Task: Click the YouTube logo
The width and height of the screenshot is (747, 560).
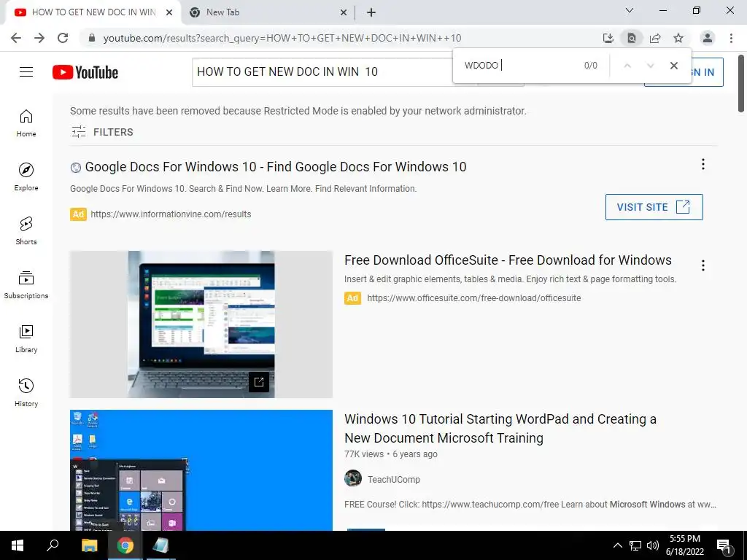Action: 85,72
